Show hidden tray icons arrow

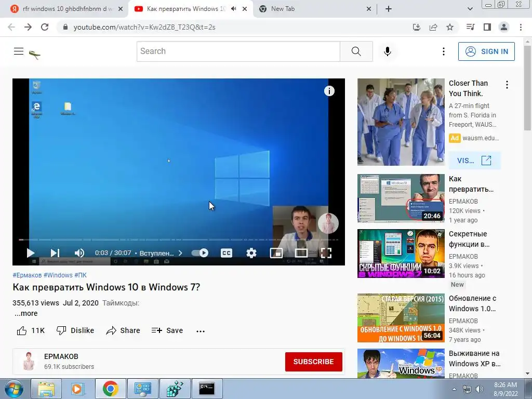tap(454, 389)
